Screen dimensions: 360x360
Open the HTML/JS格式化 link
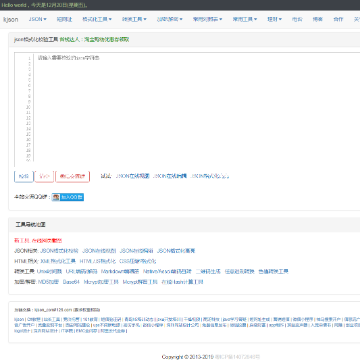98,261
